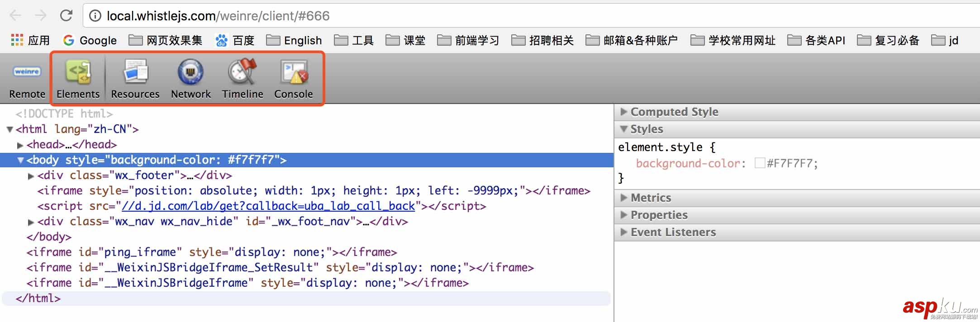Open the jd bookmark folder

pos(945,40)
